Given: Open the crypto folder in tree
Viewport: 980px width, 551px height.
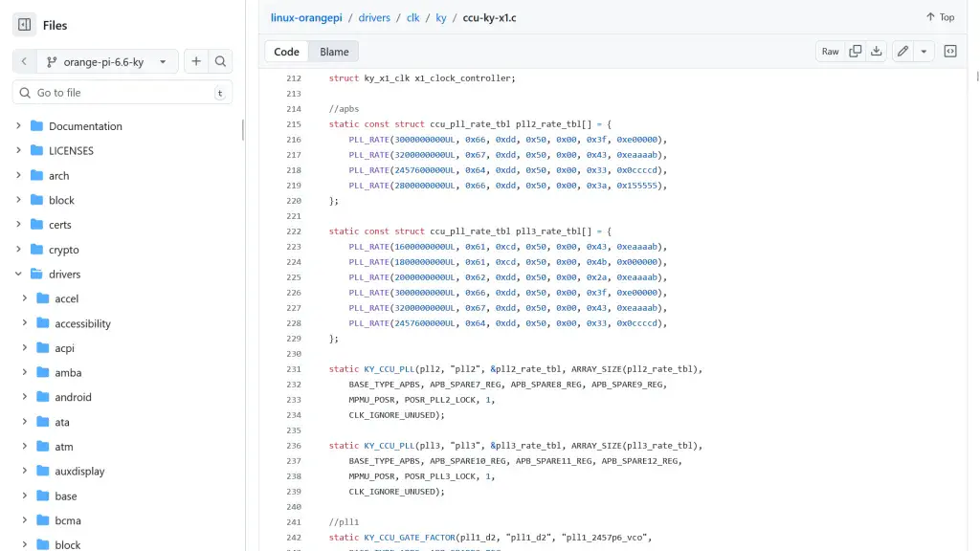Looking at the screenshot, I should (x=63, y=250).
